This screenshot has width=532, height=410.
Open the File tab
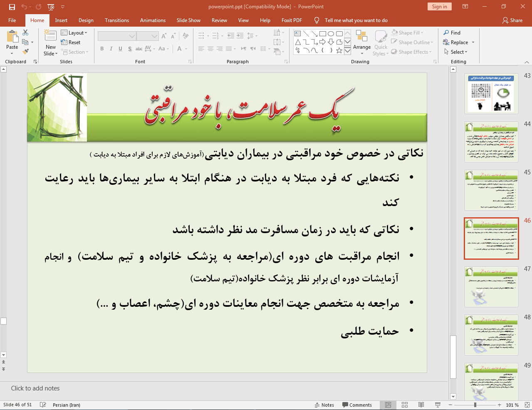click(x=12, y=20)
